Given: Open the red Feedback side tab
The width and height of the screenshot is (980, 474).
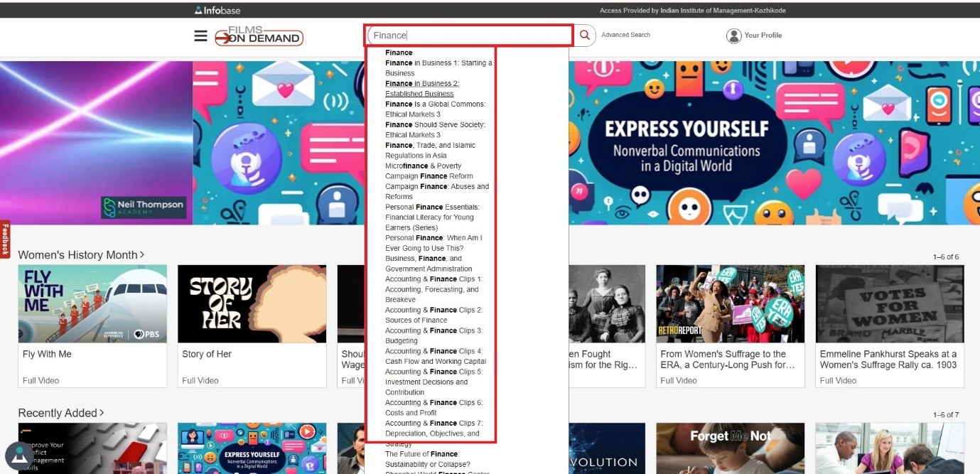Looking at the screenshot, I should pos(5,239).
